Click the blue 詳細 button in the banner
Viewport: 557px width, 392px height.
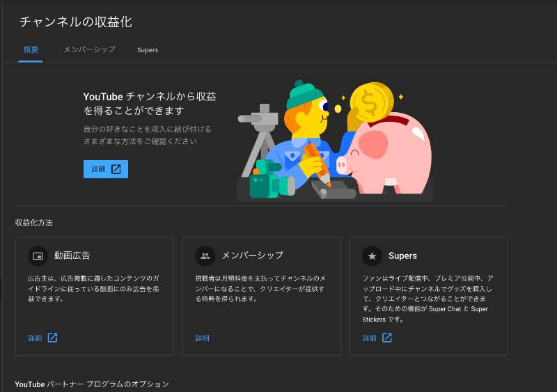click(x=106, y=169)
